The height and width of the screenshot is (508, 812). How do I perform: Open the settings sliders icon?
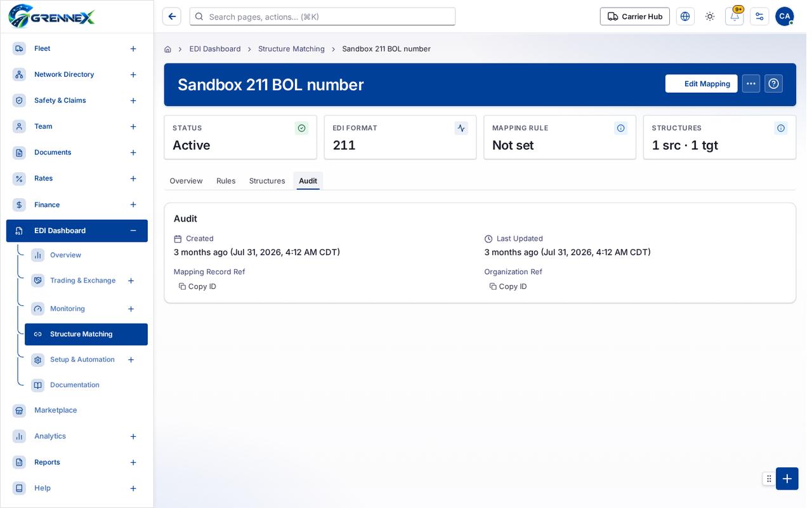[x=759, y=17]
